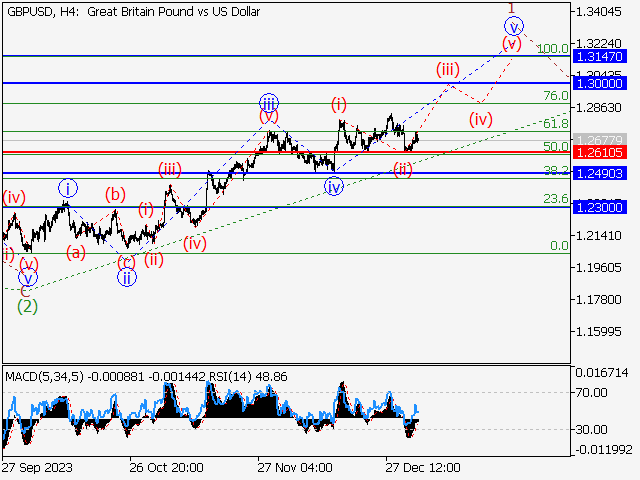Click the 26 Oct 20:00 date label

167,468
